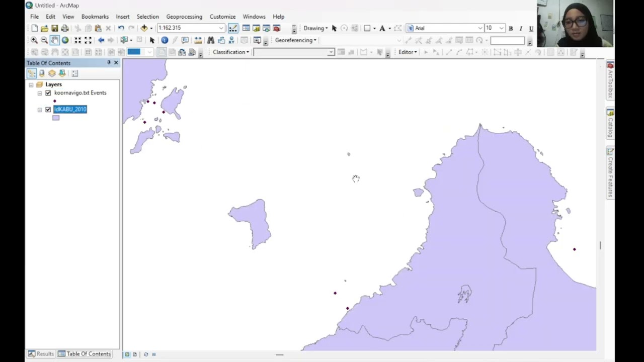Click the Add Data button

coord(144,28)
